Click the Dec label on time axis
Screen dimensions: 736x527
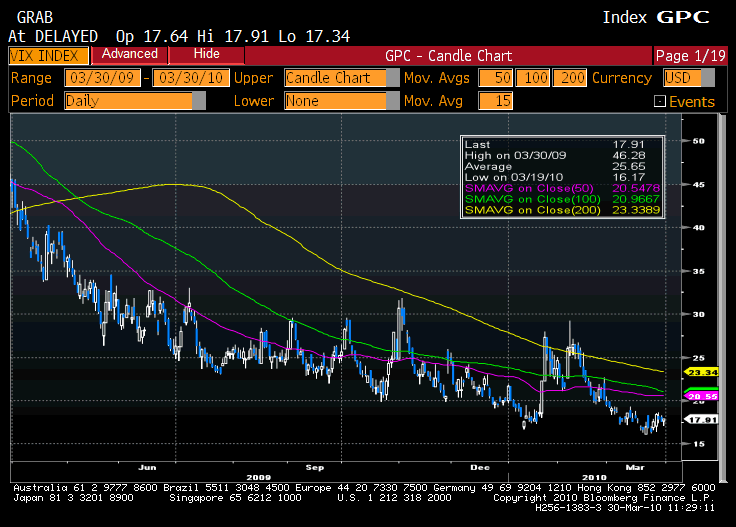(480, 467)
